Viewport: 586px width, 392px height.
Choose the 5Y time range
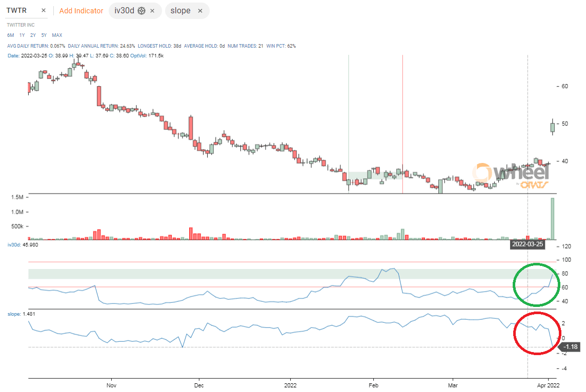point(44,35)
